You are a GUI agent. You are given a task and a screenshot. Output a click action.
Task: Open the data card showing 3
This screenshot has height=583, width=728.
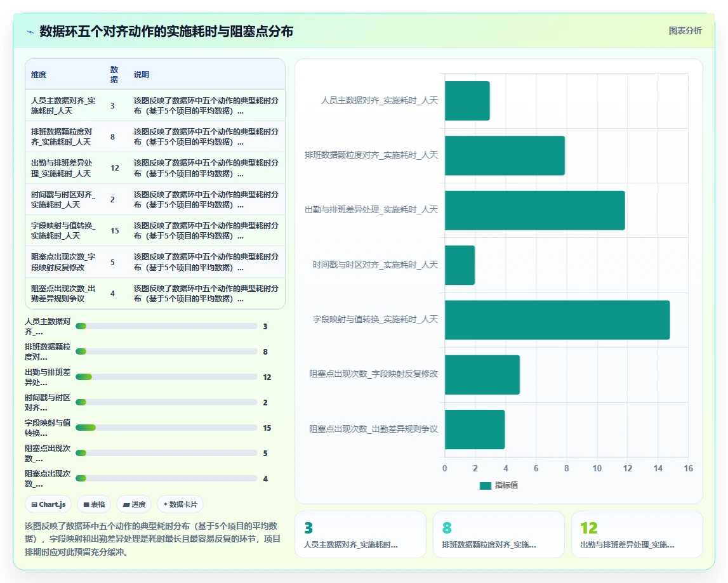tap(361, 534)
